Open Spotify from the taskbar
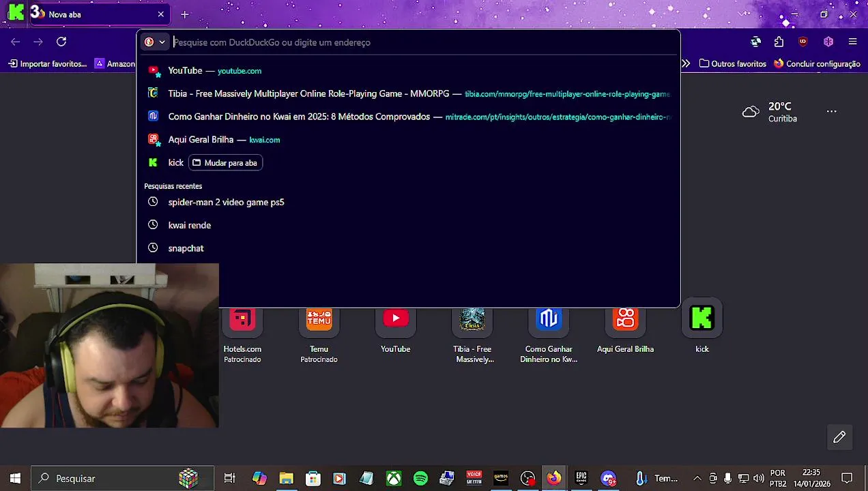This screenshot has width=868, height=491. click(420, 478)
